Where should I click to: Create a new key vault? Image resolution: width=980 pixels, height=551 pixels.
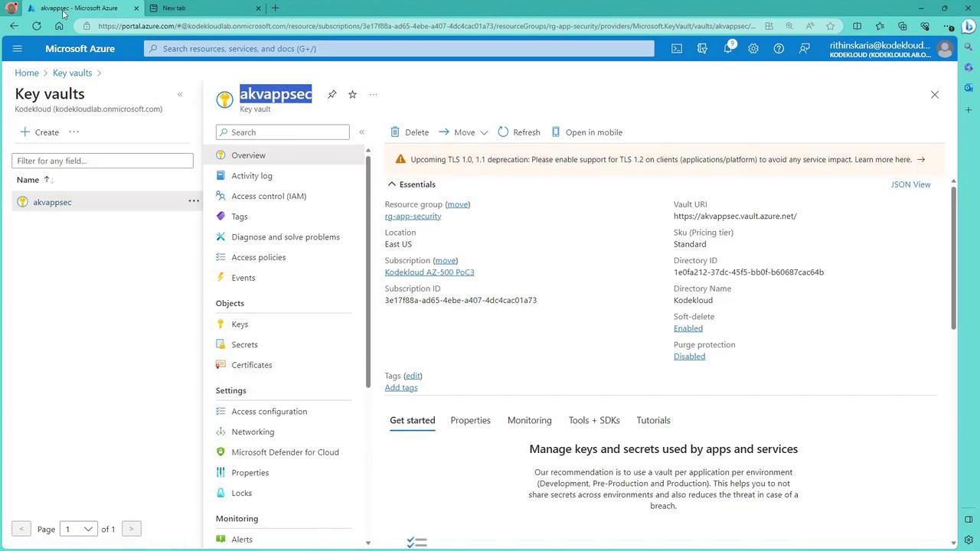pos(40,132)
